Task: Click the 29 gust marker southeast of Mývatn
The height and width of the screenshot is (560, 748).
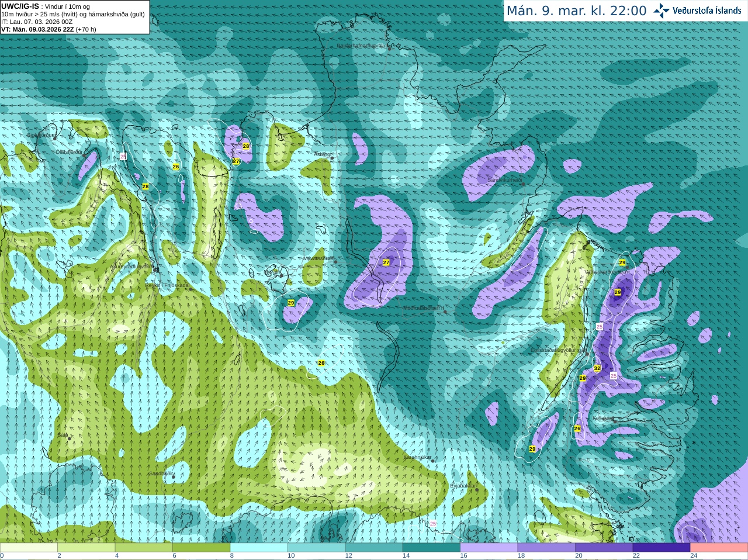Action: coord(291,303)
